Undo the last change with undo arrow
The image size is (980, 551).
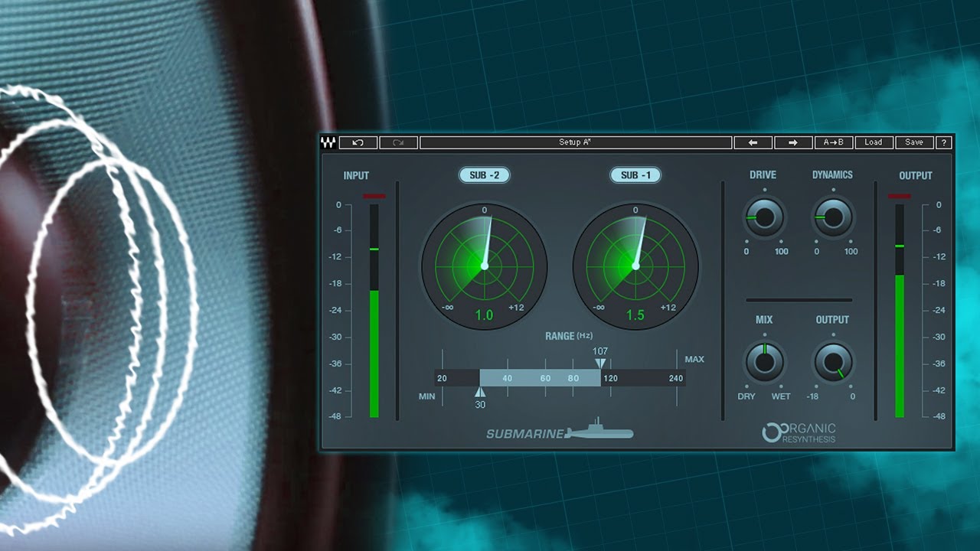pos(358,142)
